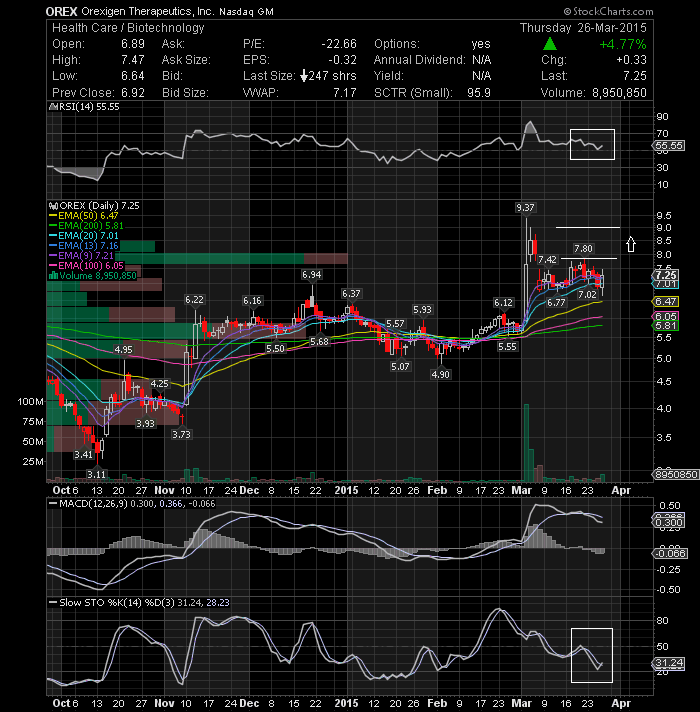Click the Dec label on price date axis
This screenshot has height=712, width=700.
click(x=249, y=490)
